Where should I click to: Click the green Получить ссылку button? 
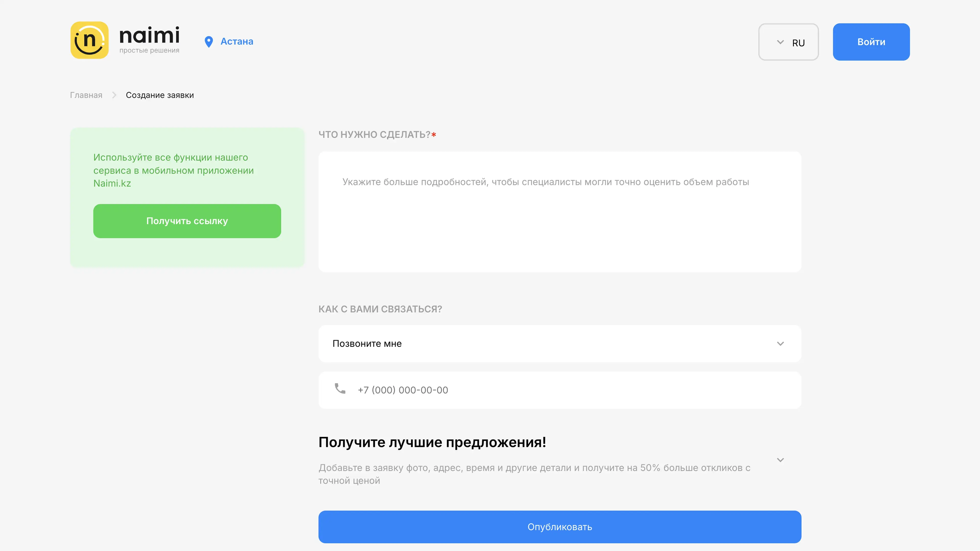187,221
